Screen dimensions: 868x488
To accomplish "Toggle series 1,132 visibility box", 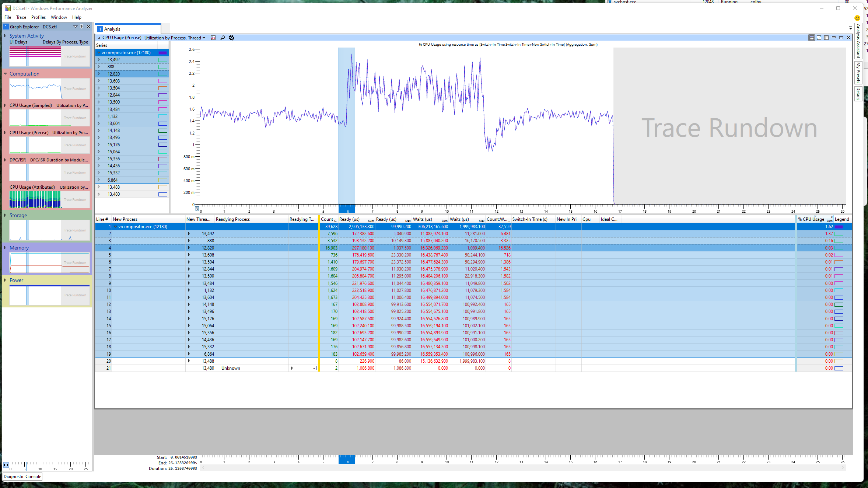I will (x=162, y=116).
